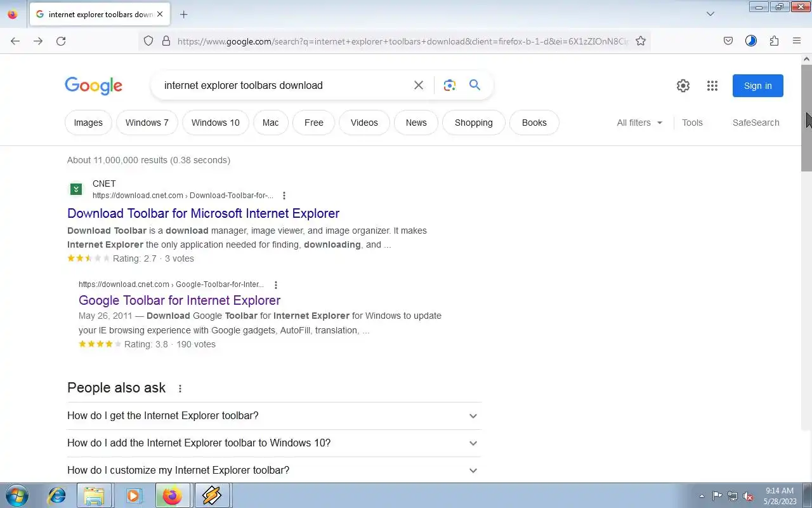This screenshot has width=812, height=508.
Task: Open Google quick settings gear
Action: tap(683, 86)
